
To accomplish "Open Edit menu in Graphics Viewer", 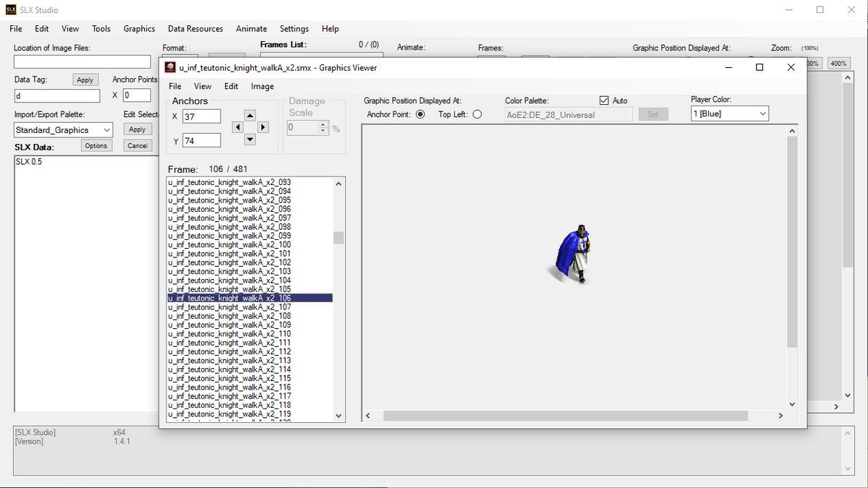I will [231, 86].
